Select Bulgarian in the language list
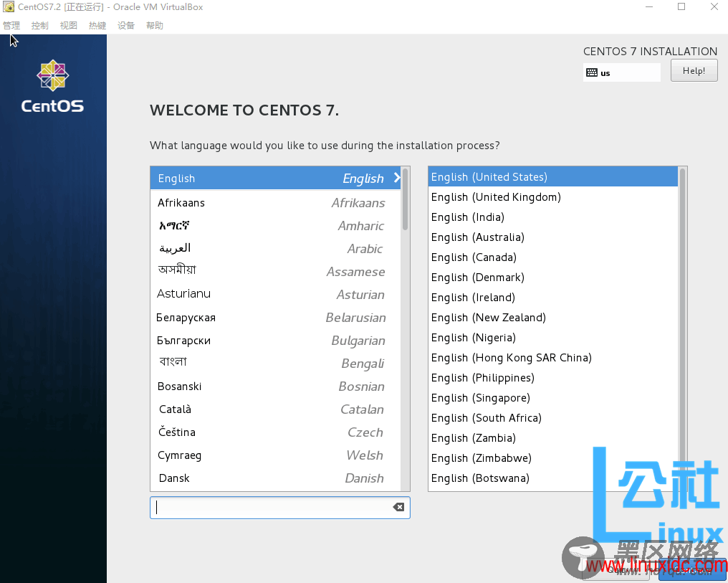The image size is (728, 583). 275,340
